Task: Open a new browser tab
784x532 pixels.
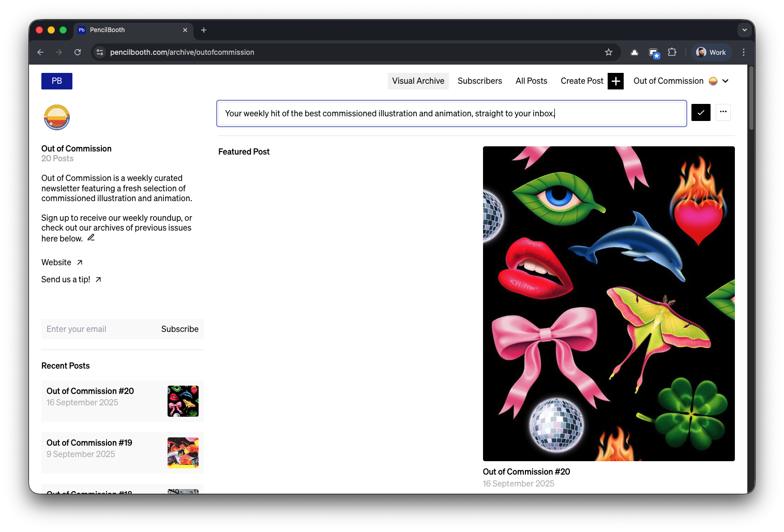Action: click(x=204, y=30)
